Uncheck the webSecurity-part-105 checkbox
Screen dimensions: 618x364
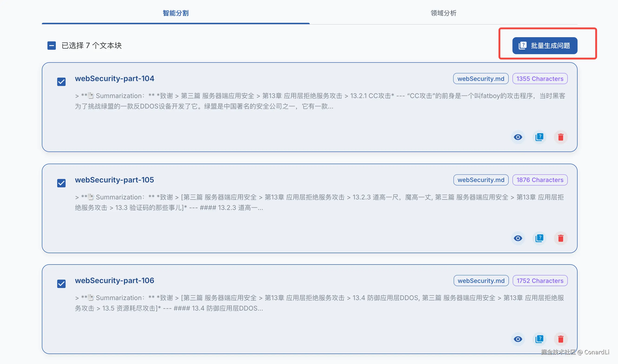(61, 183)
